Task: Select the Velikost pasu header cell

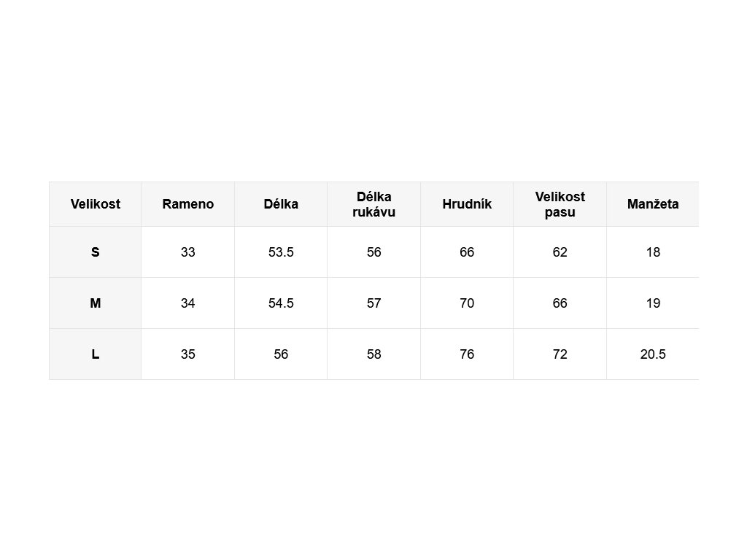Action: pyautogui.click(x=560, y=204)
